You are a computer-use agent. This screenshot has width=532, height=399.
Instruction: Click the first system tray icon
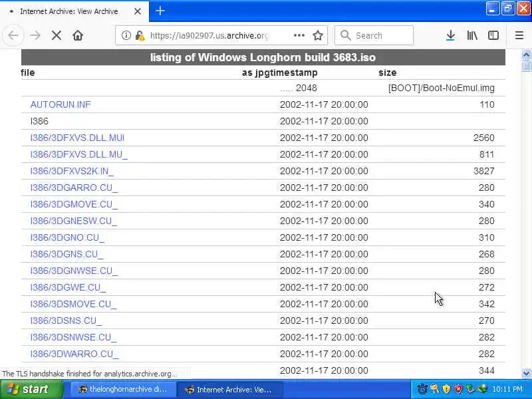pos(422,389)
